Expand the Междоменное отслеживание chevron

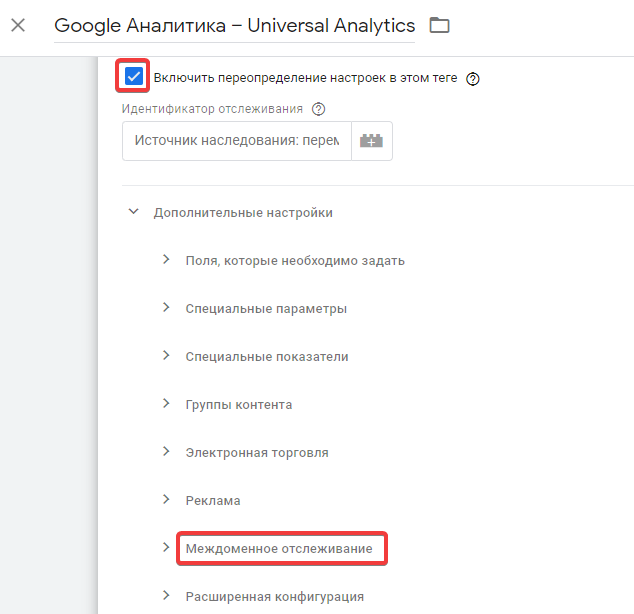(x=166, y=548)
